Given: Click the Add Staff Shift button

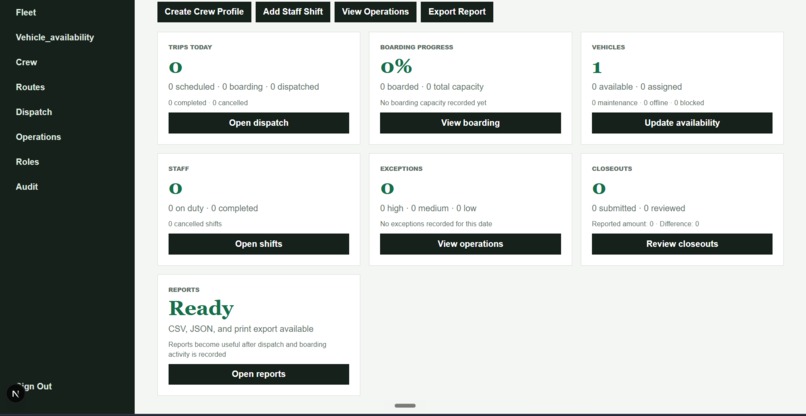Looking at the screenshot, I should (x=293, y=12).
